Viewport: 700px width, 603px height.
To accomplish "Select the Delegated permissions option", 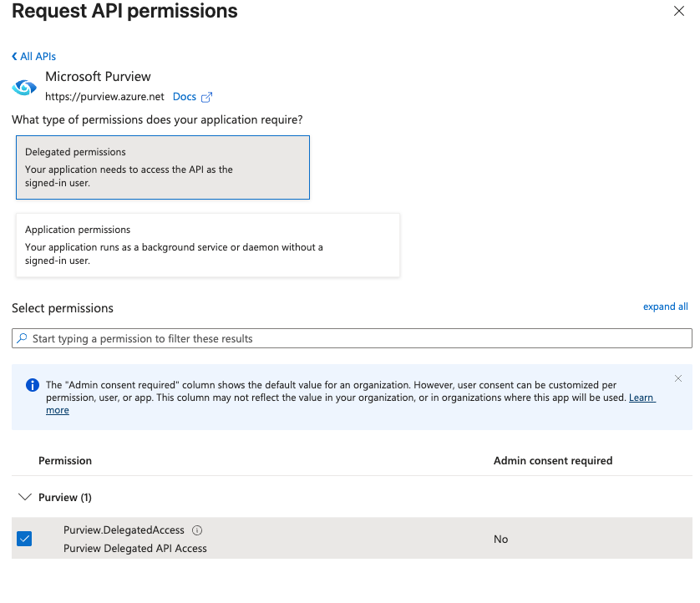I will coord(163,167).
